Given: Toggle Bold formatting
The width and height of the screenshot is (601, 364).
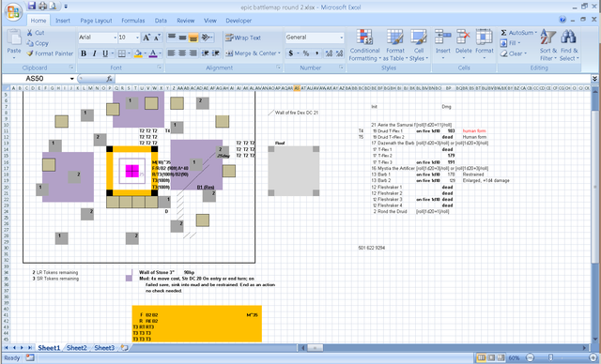Looking at the screenshot, I should [x=84, y=53].
